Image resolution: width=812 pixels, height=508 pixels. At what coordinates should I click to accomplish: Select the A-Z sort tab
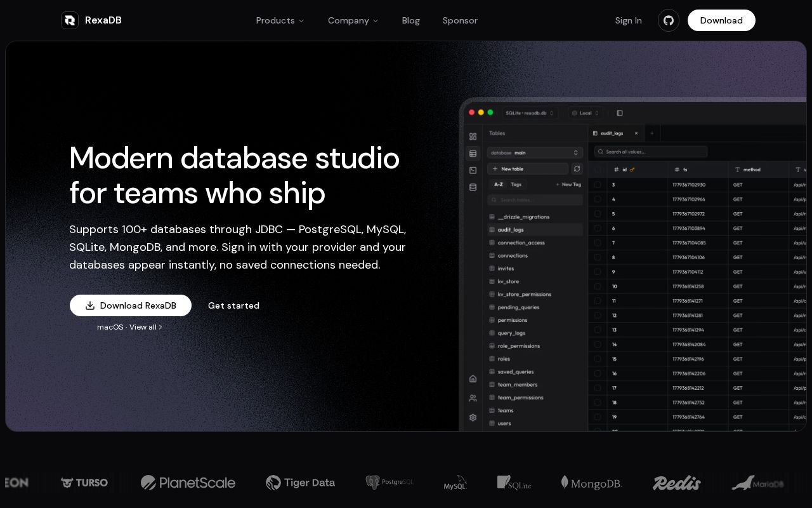point(499,185)
